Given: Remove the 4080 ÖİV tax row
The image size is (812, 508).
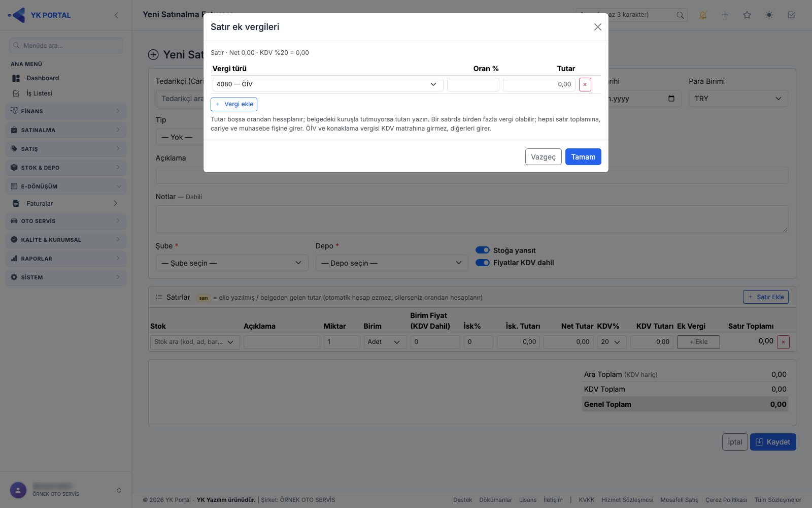Looking at the screenshot, I should [585, 84].
